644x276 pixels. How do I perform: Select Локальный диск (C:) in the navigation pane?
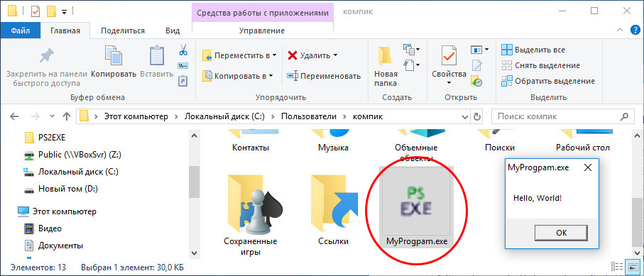pyautogui.click(x=78, y=172)
